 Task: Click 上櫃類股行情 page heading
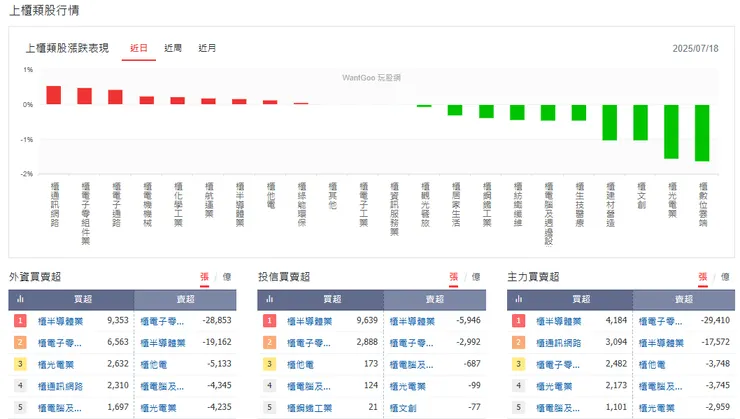[x=44, y=10]
